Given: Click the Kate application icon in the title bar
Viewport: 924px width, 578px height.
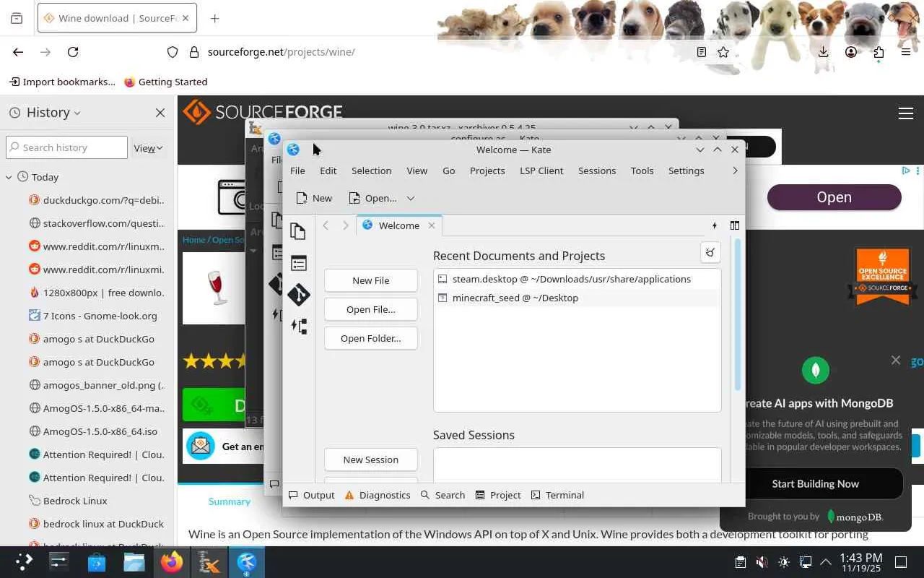Looking at the screenshot, I should 293,150.
